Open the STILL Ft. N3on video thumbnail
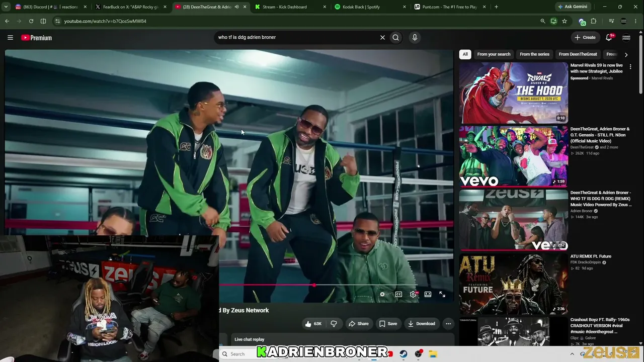The width and height of the screenshot is (644, 362). (x=513, y=156)
